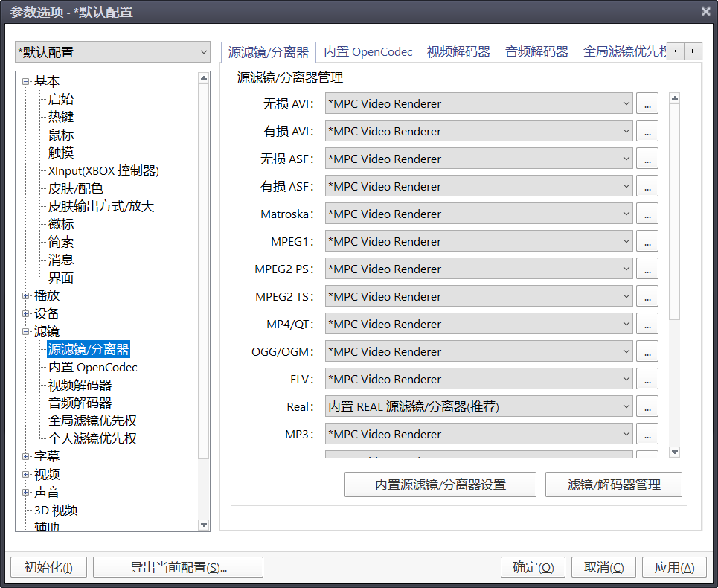This screenshot has height=588, width=718.
Task: Click the ellipsis button for MPEG2 TS
Action: 647,296
